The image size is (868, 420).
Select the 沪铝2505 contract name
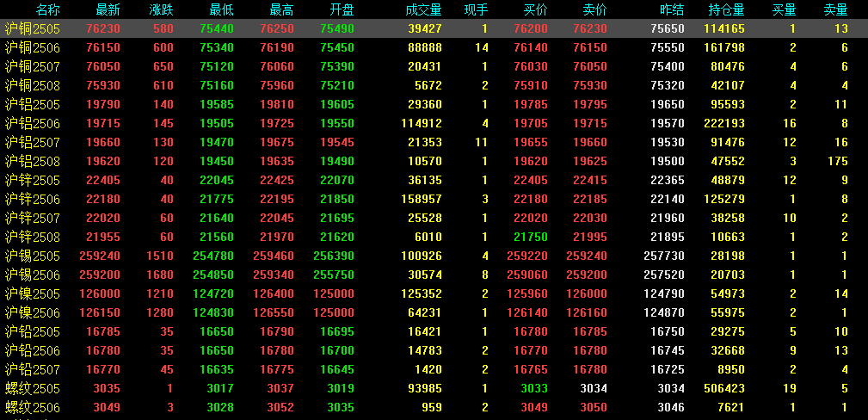pyautogui.click(x=32, y=104)
